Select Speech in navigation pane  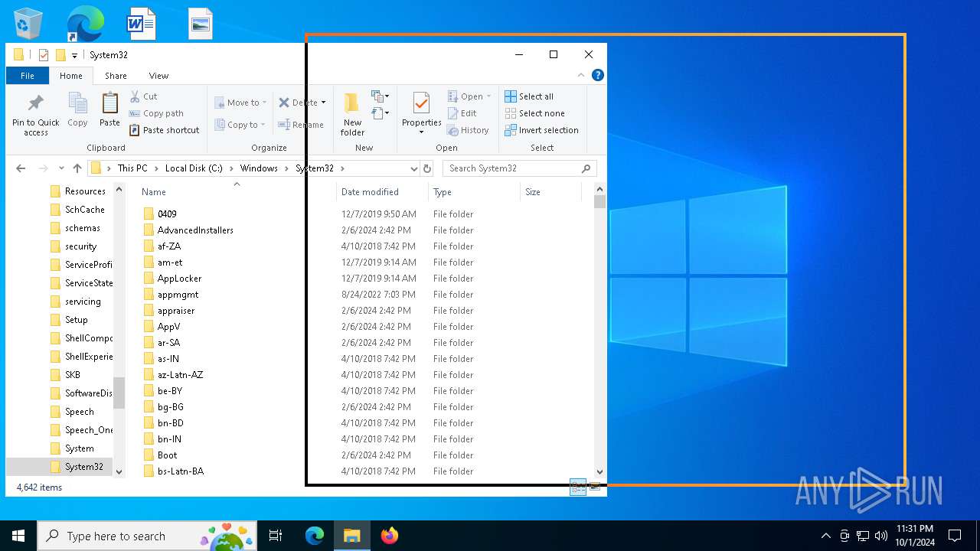tap(79, 412)
